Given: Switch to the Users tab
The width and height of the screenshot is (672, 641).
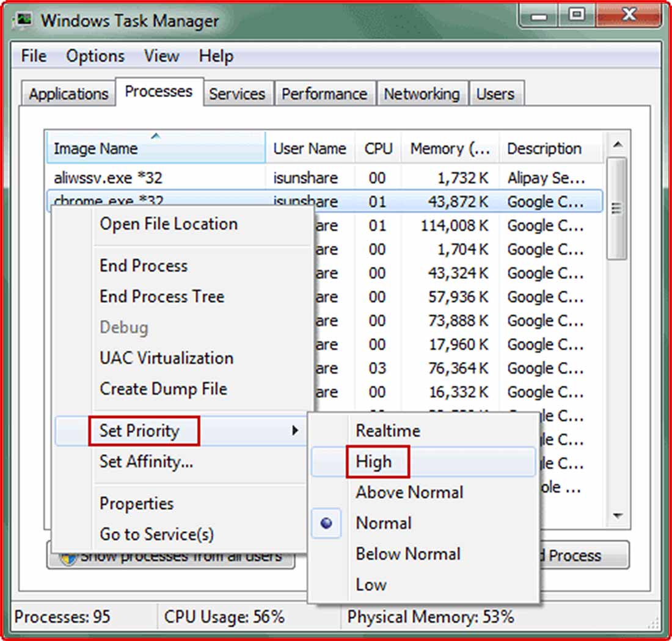Looking at the screenshot, I should click(495, 94).
